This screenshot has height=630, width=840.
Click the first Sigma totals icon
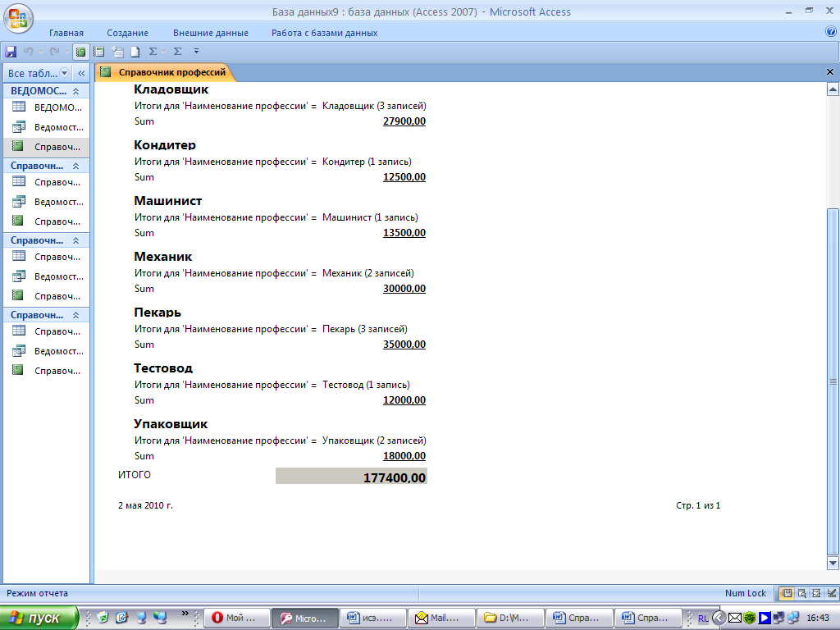point(153,52)
